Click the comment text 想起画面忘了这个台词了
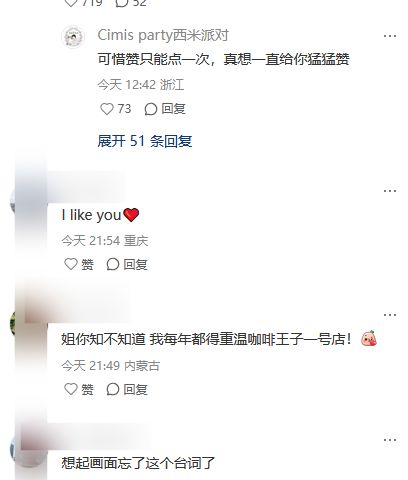 tap(138, 463)
